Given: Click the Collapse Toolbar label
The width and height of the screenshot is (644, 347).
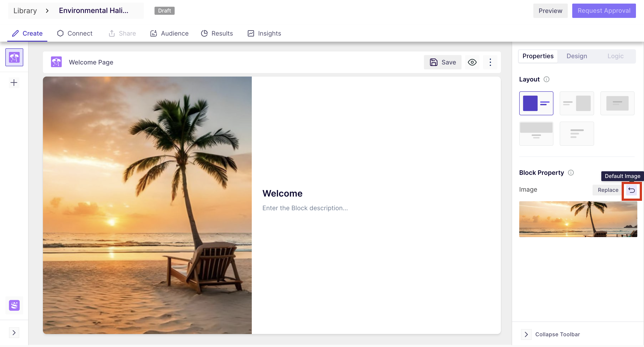Looking at the screenshot, I should 557,334.
